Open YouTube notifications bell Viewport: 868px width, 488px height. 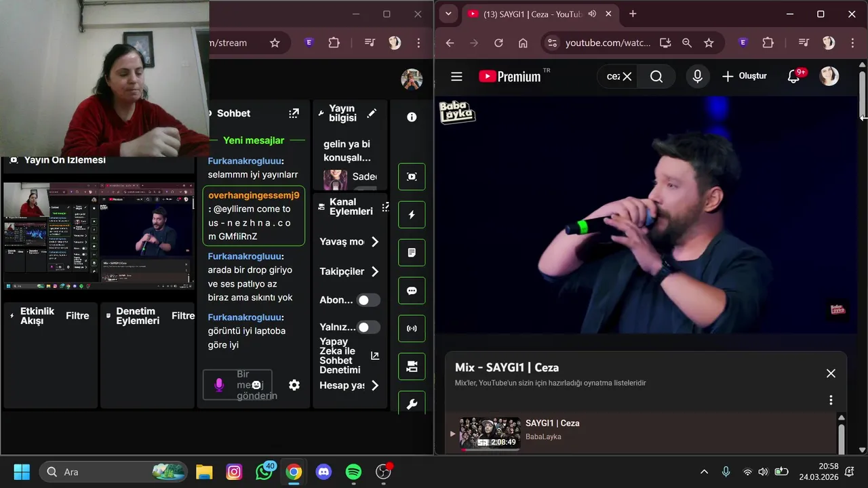tap(793, 77)
